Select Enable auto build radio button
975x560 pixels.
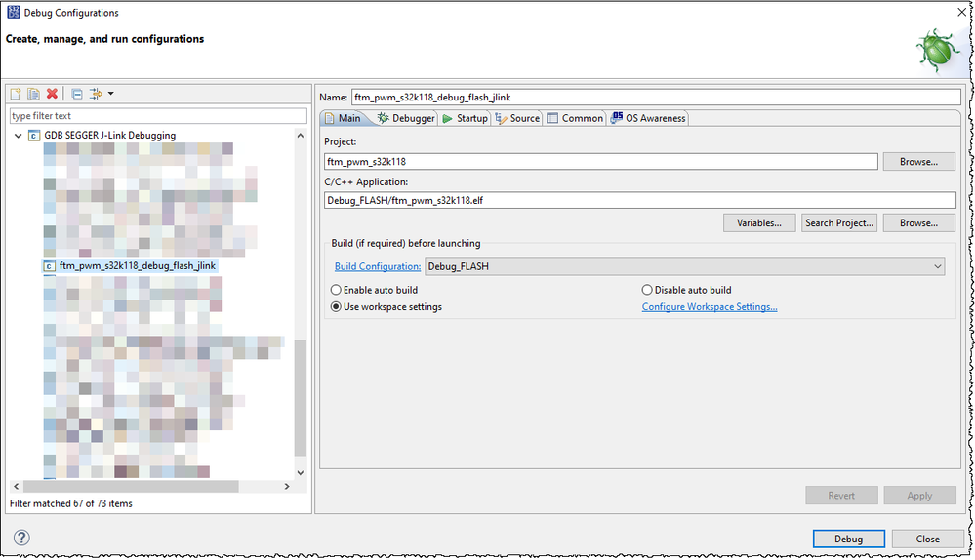click(x=336, y=290)
